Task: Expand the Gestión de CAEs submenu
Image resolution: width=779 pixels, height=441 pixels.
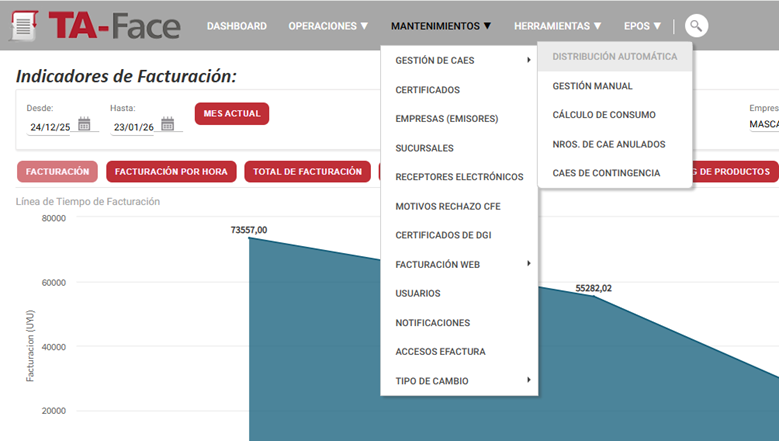Action: [460, 61]
